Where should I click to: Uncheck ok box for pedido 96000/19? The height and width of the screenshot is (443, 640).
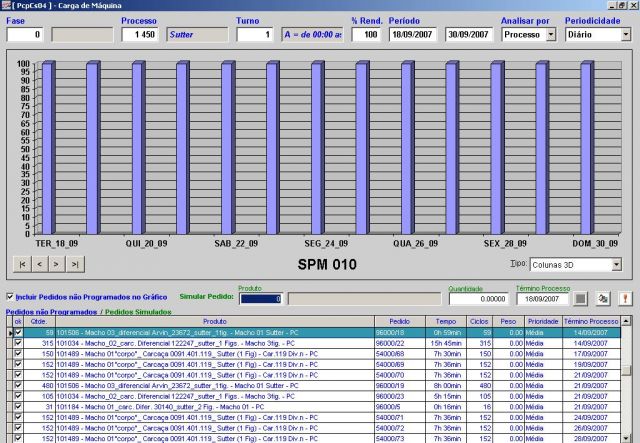click(x=18, y=385)
